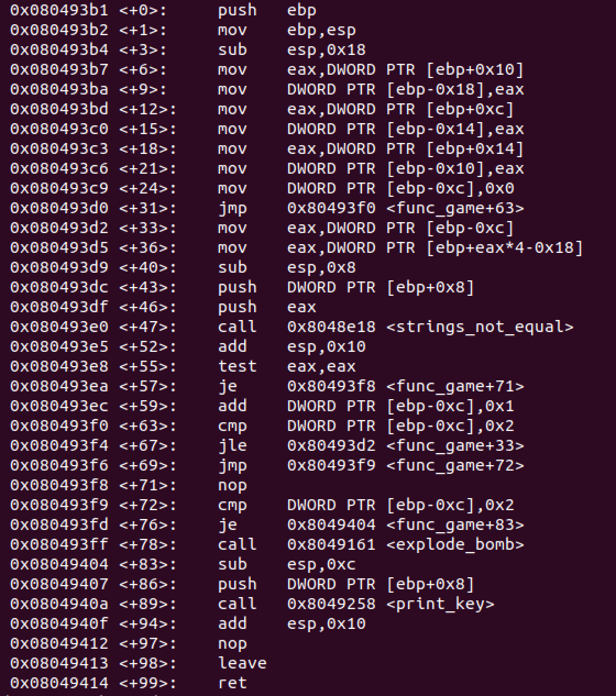
Task: Select the je func_game+71 line
Action: [267, 386]
